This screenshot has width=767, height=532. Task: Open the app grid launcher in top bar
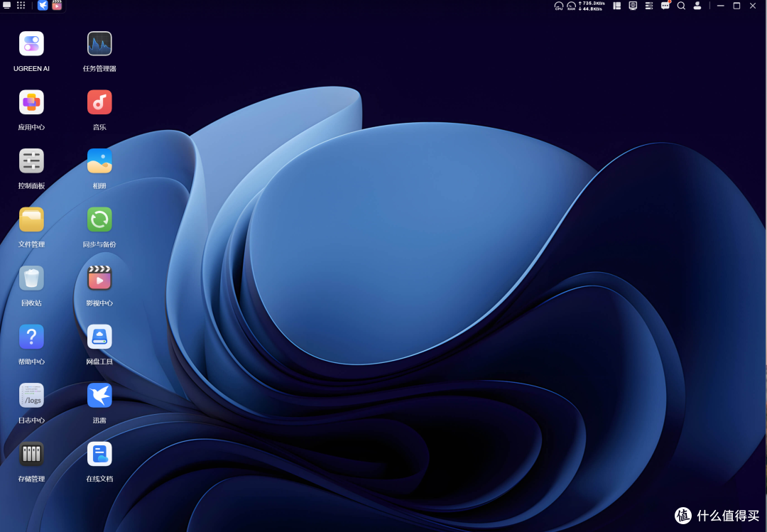[x=21, y=6]
